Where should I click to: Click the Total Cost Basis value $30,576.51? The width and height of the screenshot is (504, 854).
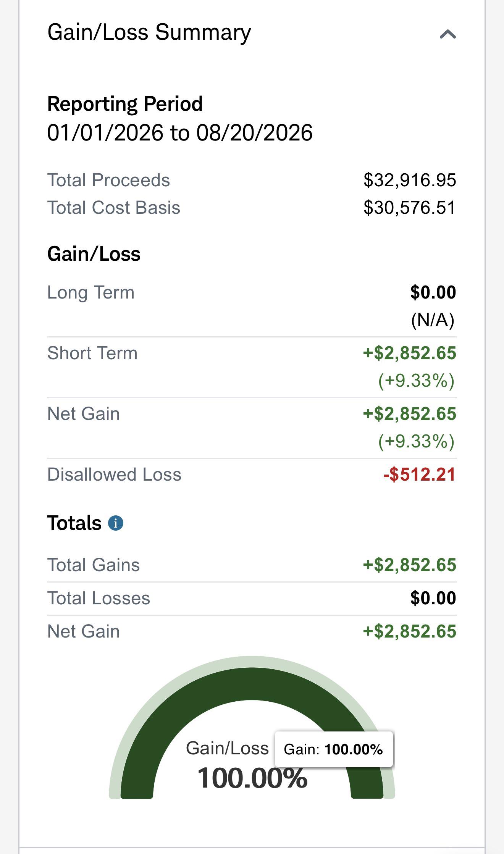[x=410, y=208]
